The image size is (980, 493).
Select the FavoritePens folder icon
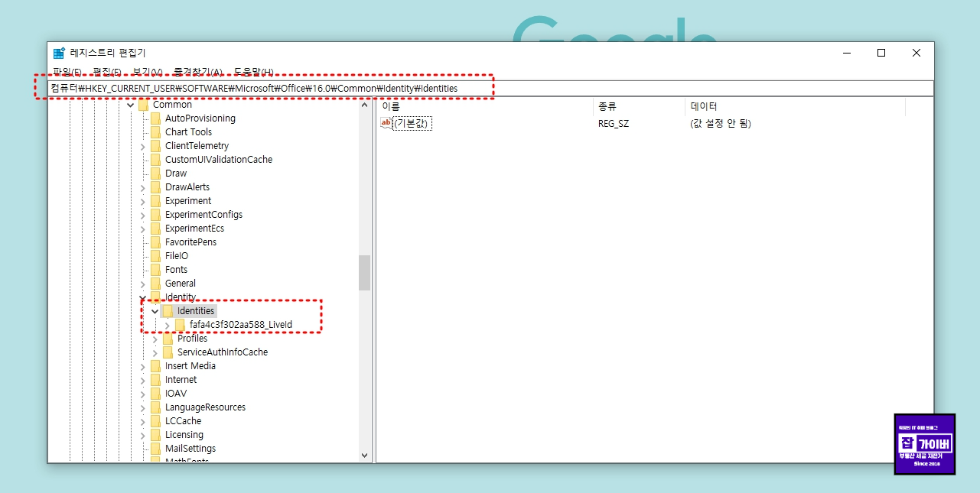click(155, 242)
